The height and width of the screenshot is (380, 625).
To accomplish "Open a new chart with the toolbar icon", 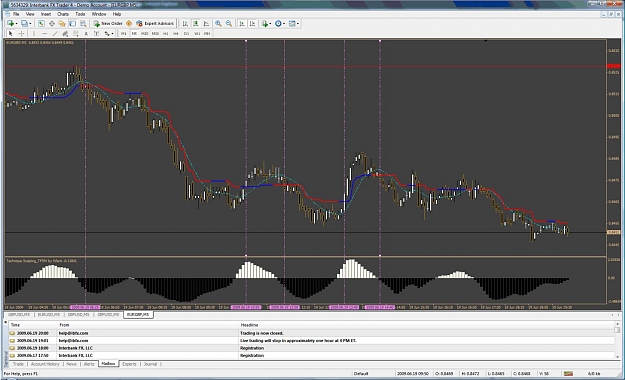I will (x=10, y=24).
